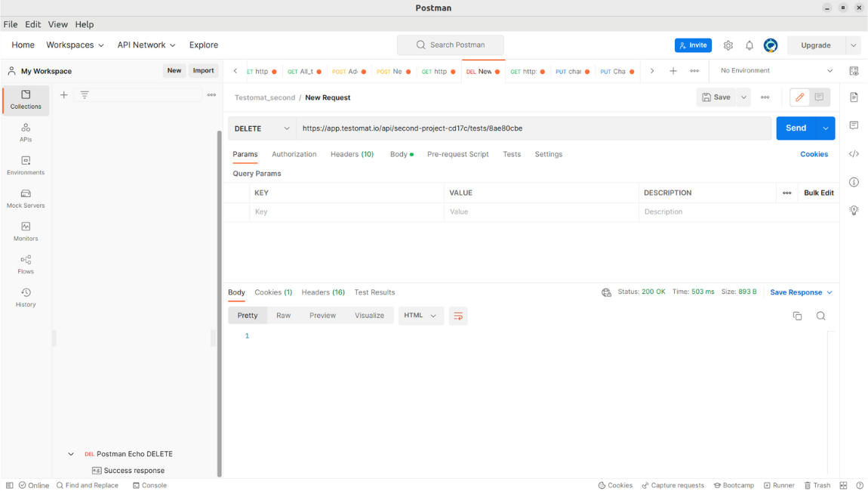This screenshot has height=491, width=868.
Task: Click the search response magnifier icon
Action: [820, 316]
